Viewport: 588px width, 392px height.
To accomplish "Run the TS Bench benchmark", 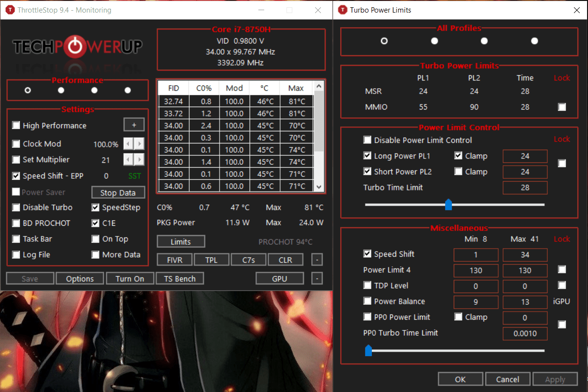I will coord(180,278).
